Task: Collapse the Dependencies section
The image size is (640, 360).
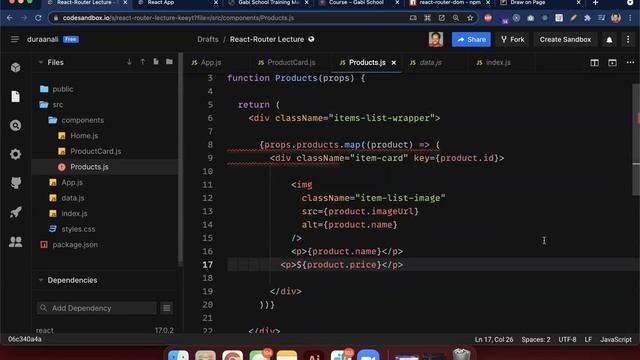Action: pyautogui.click(x=40, y=280)
